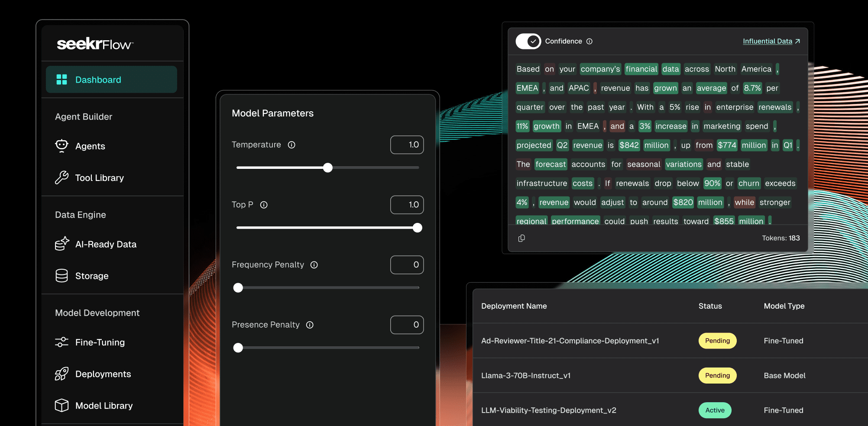This screenshot has height=426, width=868.
Task: Click the Top P info icon
Action: (x=264, y=205)
